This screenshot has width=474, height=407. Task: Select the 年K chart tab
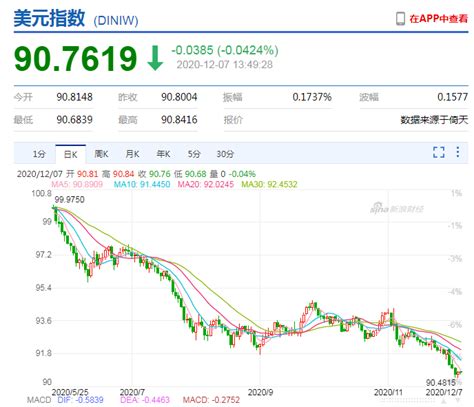pyautogui.click(x=163, y=154)
